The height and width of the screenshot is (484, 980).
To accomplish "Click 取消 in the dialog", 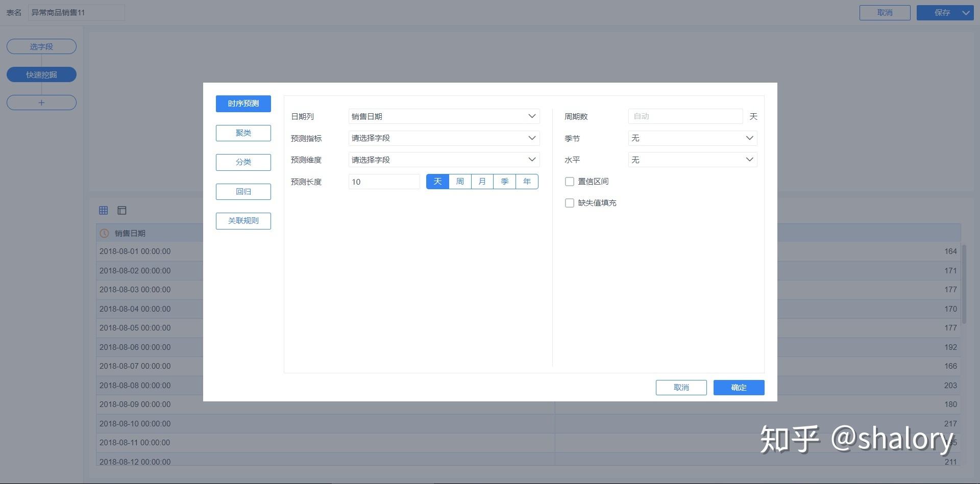I will (681, 388).
